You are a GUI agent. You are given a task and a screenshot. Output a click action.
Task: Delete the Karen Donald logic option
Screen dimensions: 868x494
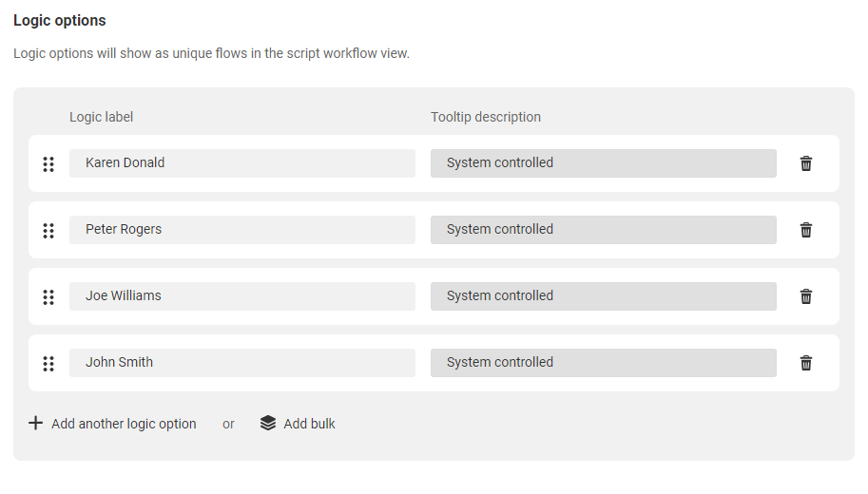tap(806, 163)
